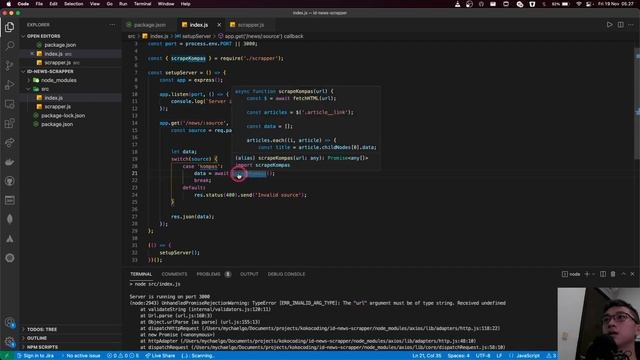Click No active issue status item
This screenshot has width=640, height=360.
(x=81, y=356)
